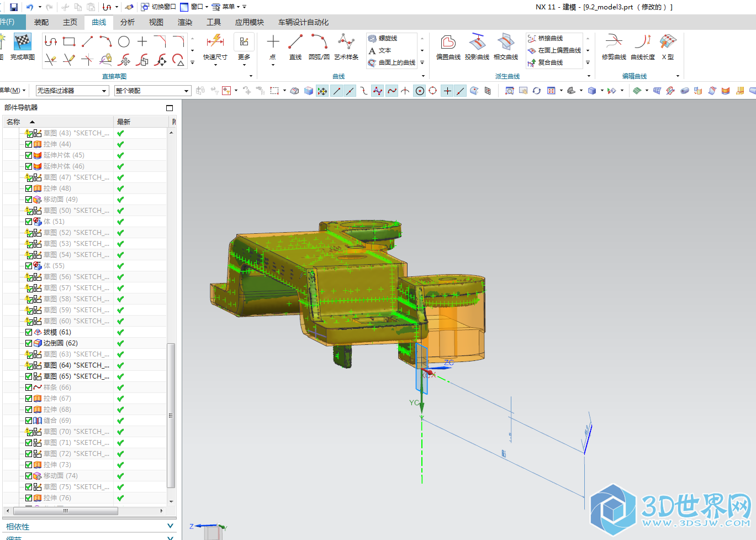Select the Profile curve sketch tool
Screen dimensions: 756x540
tap(51, 41)
